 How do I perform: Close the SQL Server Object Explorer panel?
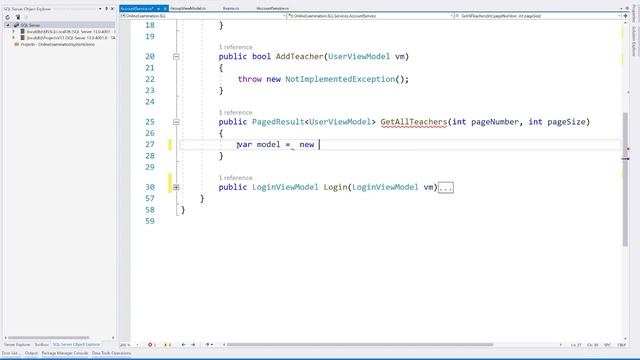click(x=113, y=9)
